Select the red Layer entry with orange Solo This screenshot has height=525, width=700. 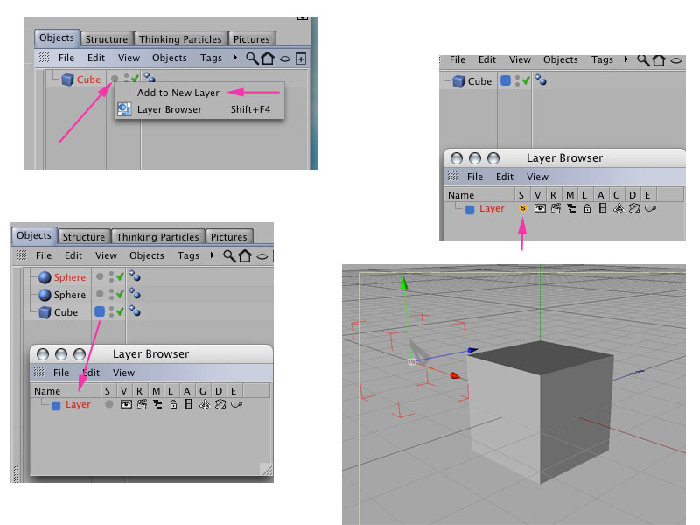click(492, 208)
